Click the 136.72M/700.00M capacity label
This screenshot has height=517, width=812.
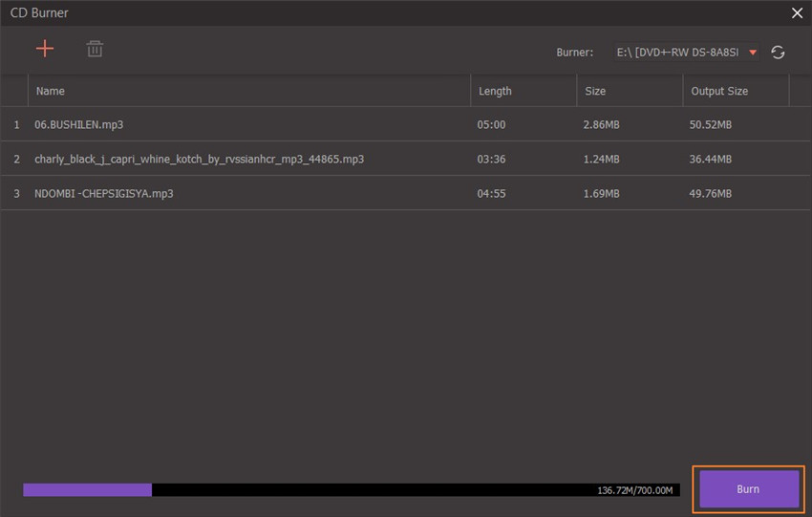[635, 490]
